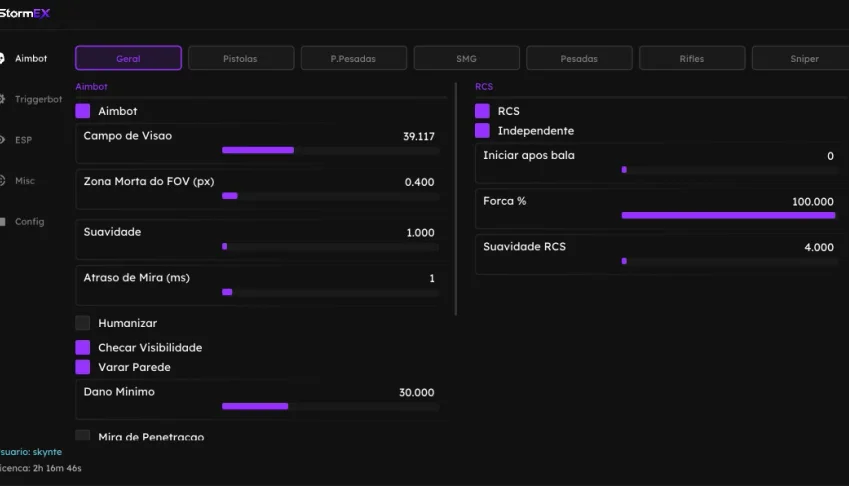Click the Suavidade value 1.000
The width and height of the screenshot is (849, 486).
420,233
